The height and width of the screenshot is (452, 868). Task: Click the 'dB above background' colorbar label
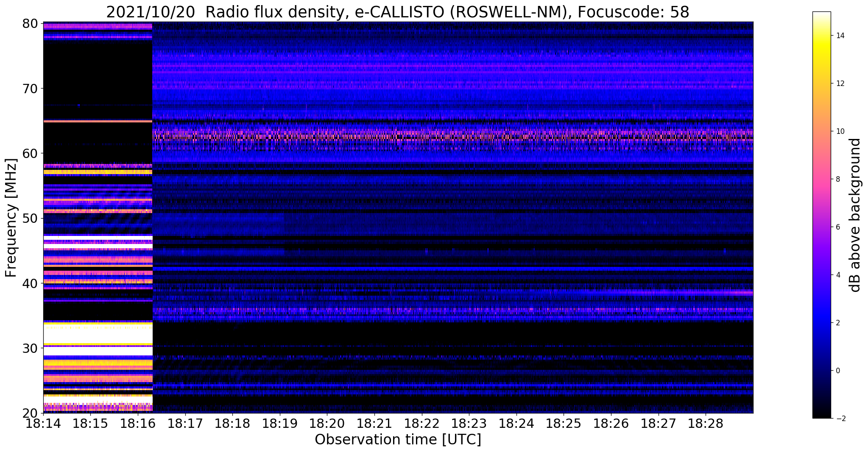pos(855,215)
